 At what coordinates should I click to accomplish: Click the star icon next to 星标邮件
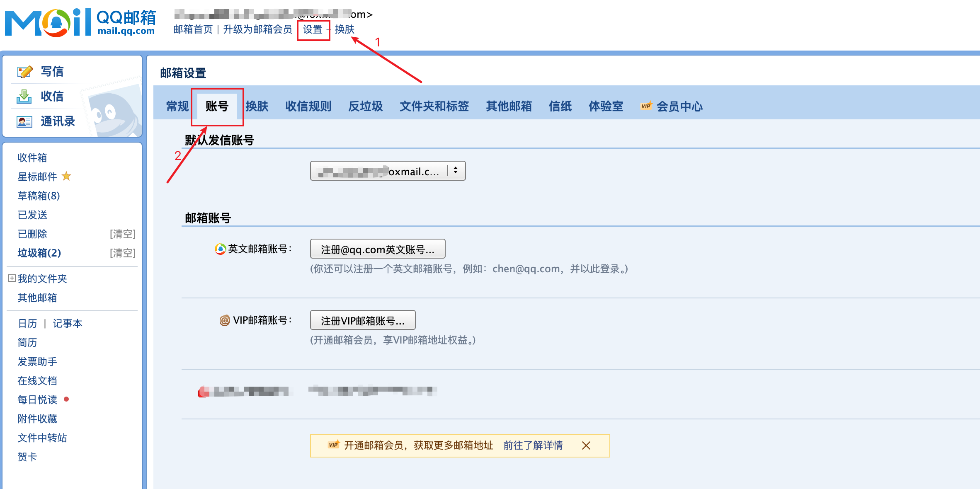(66, 177)
